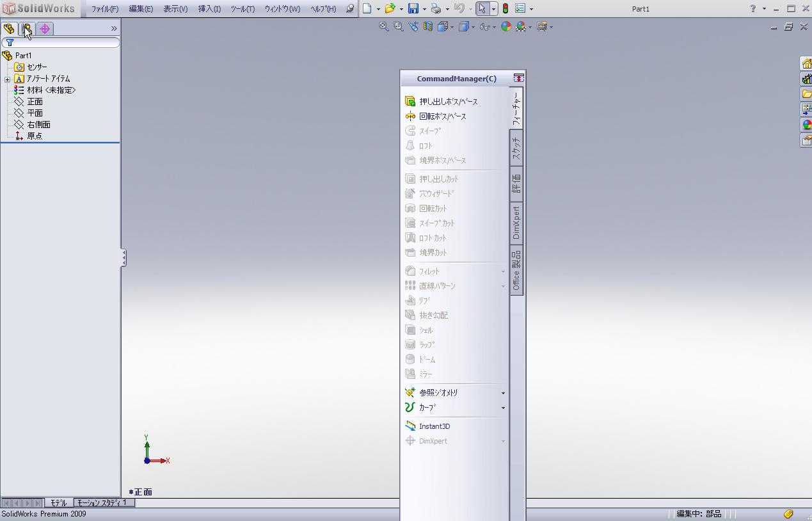
Task: Click the Select arrow tool
Action: click(482, 9)
